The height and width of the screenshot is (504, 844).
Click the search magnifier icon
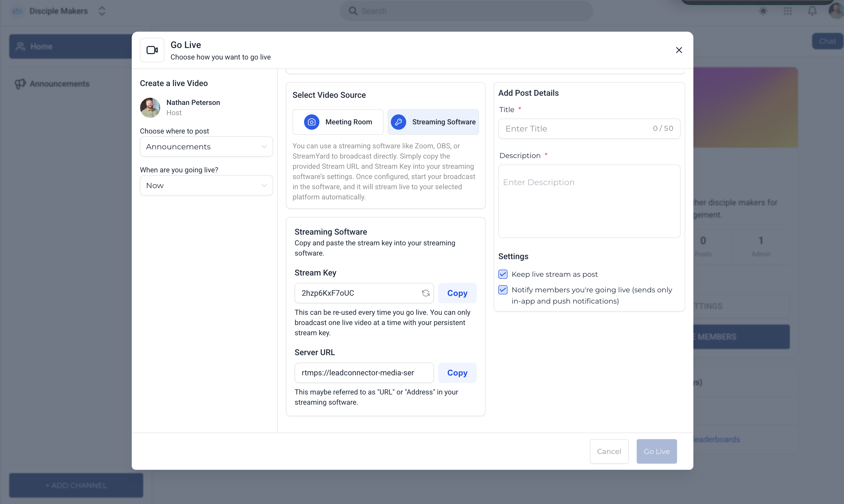point(353,11)
